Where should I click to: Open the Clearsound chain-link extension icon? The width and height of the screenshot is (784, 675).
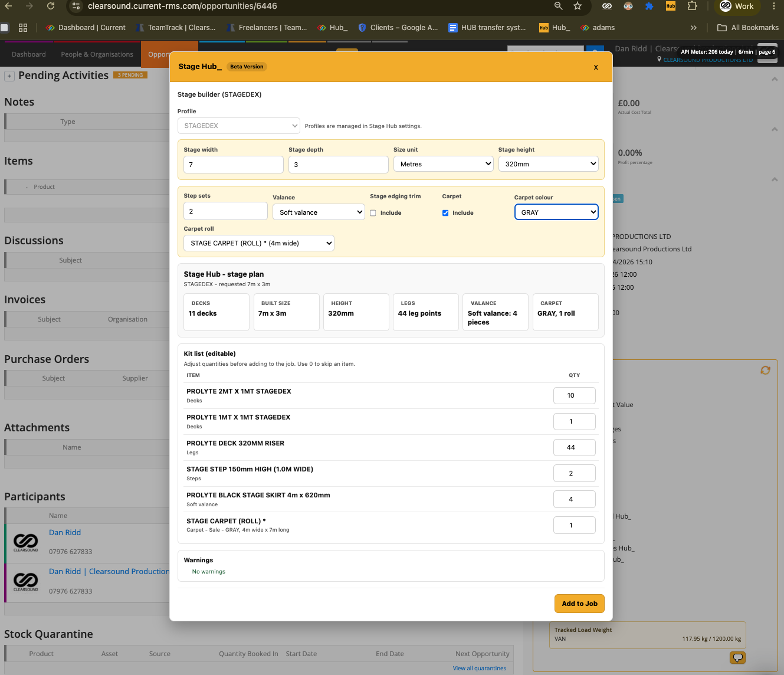pos(607,6)
